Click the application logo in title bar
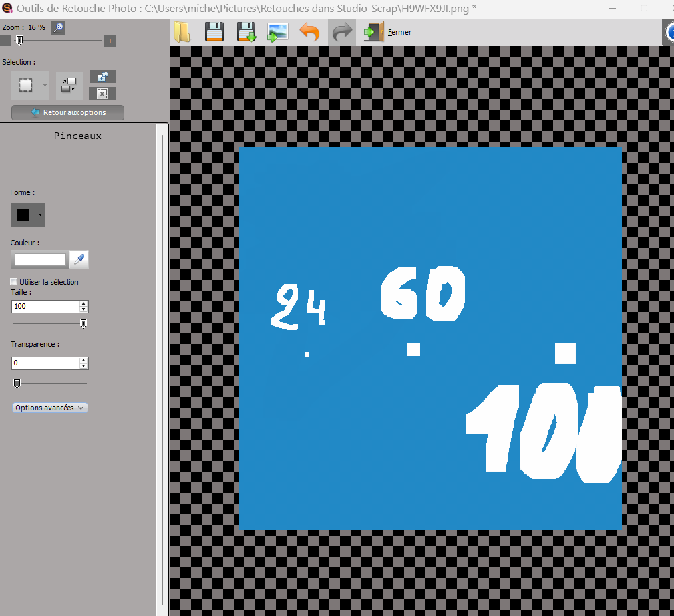 (x=7, y=8)
